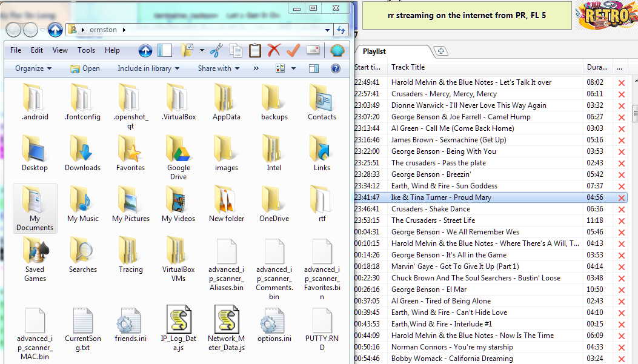Click the Copy pages icon in toolbar

(236, 50)
